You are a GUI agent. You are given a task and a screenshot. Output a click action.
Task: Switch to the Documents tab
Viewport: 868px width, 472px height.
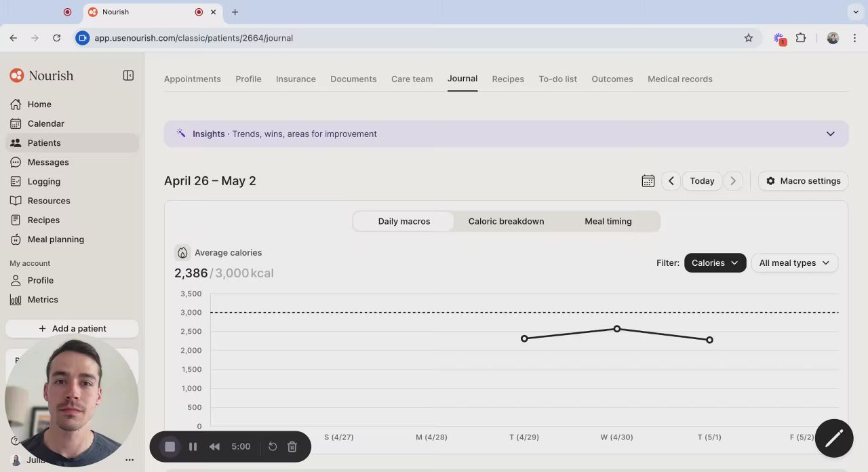pyautogui.click(x=353, y=79)
